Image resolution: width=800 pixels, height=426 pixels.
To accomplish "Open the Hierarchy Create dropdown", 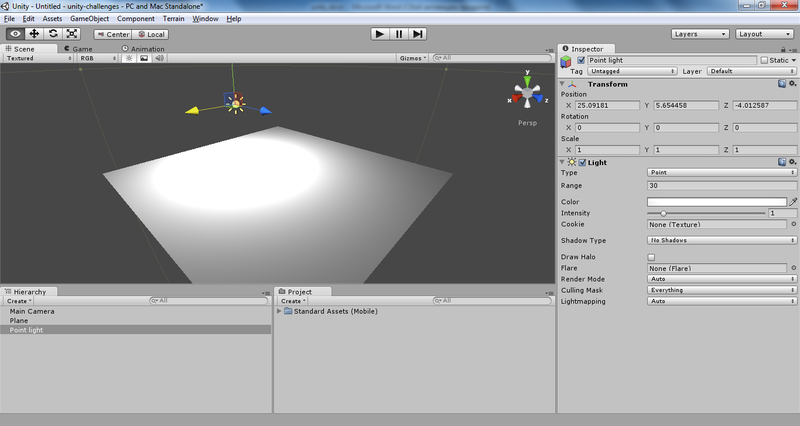I will [19, 301].
